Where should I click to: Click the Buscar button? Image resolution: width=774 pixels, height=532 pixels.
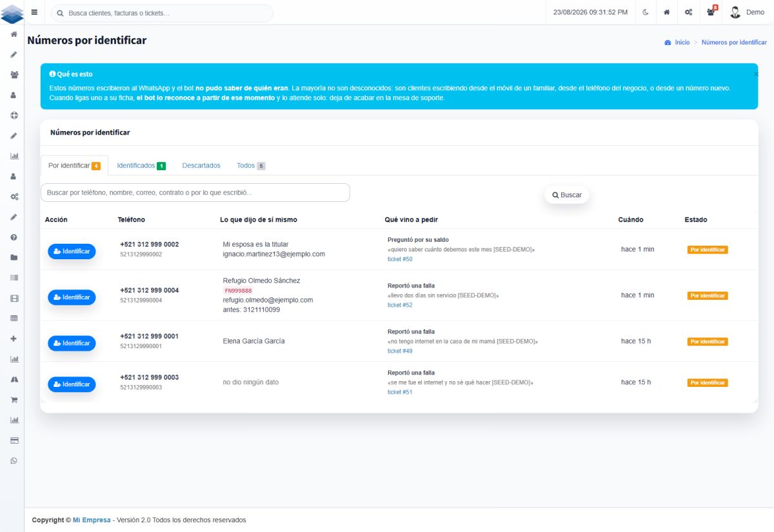(567, 195)
